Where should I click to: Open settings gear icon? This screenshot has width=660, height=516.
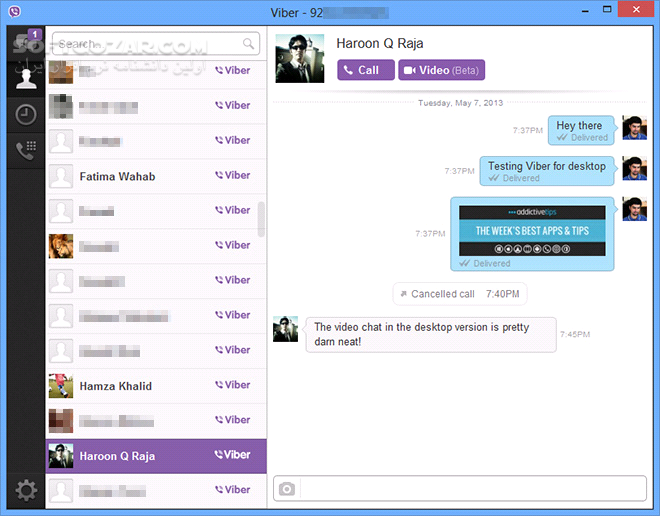coord(26,490)
